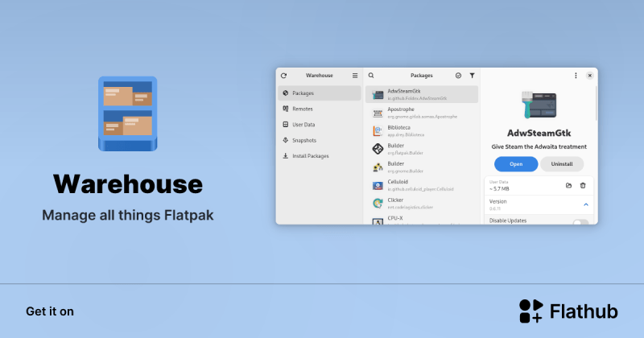Collapse the Version row chevron

pos(586,204)
